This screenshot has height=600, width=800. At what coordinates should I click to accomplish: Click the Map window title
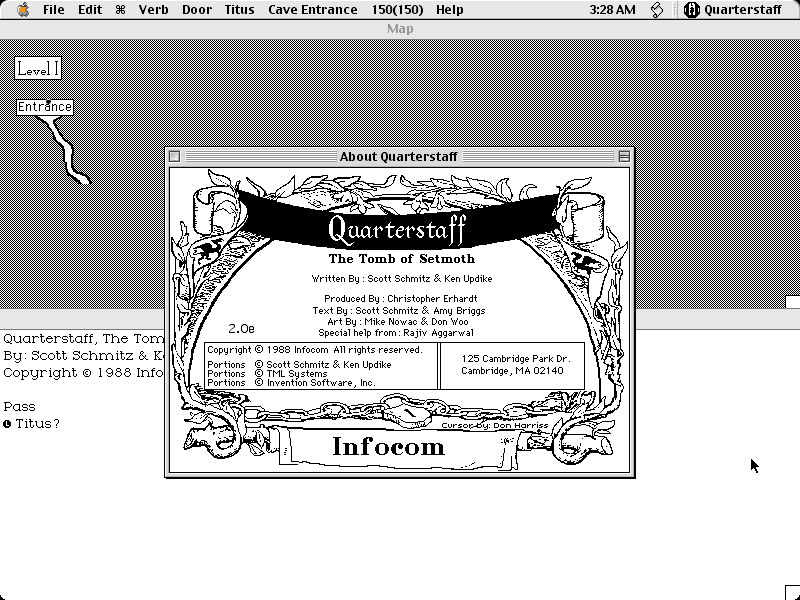click(x=400, y=29)
